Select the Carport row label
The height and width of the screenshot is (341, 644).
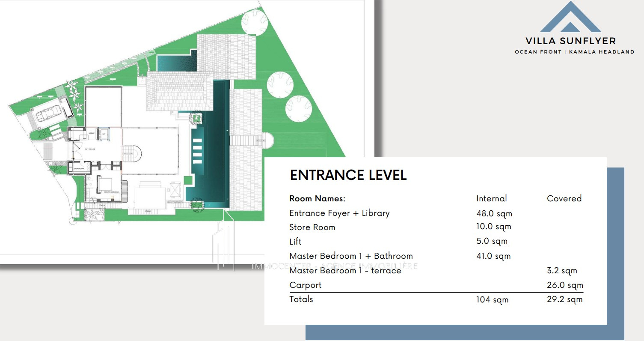click(305, 285)
